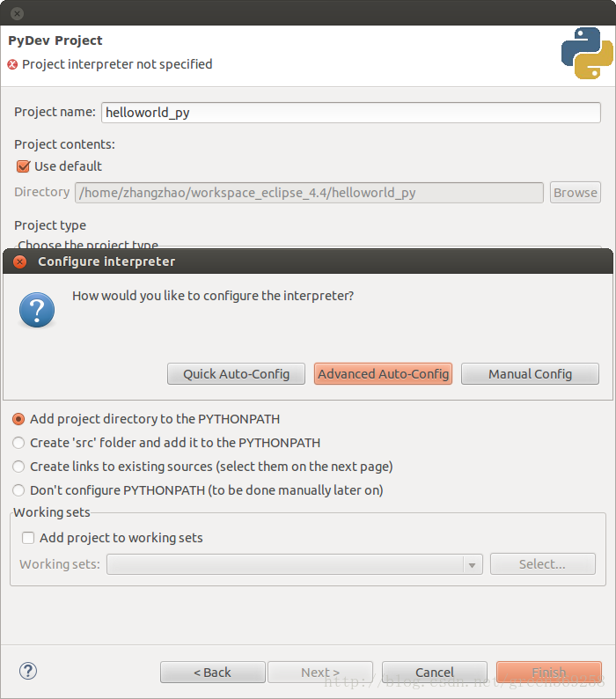
Task: Click the Browse button for directory
Action: pyautogui.click(x=576, y=193)
